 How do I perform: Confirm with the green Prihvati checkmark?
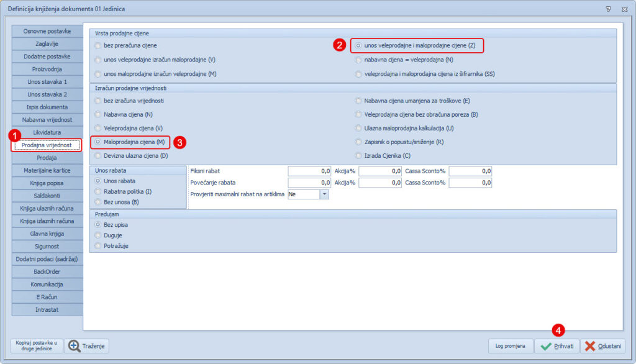pos(557,346)
